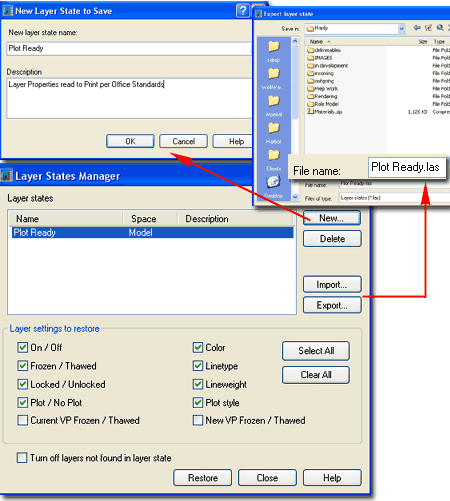Select the Desktop shortcut in places bar
450x501 pixels.
(x=274, y=187)
